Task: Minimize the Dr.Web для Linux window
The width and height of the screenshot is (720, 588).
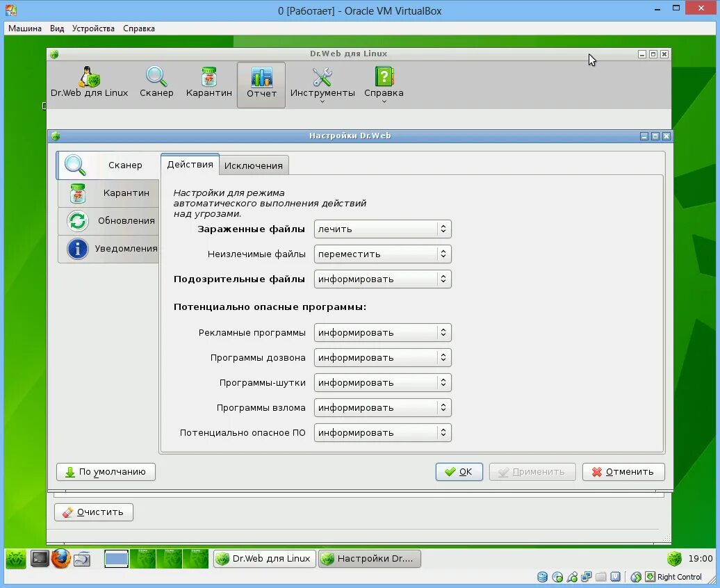Action: (642, 54)
